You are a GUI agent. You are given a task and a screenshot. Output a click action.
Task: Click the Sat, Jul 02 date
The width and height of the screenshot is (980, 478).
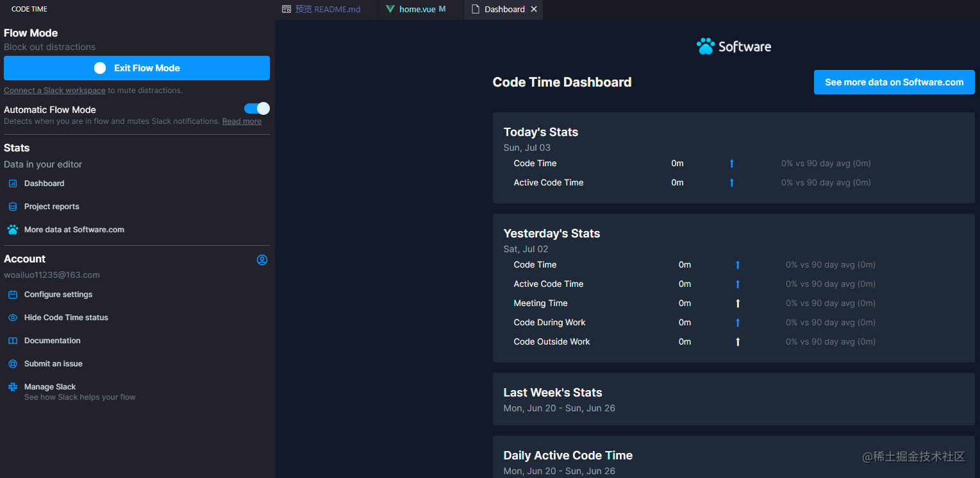click(x=526, y=249)
